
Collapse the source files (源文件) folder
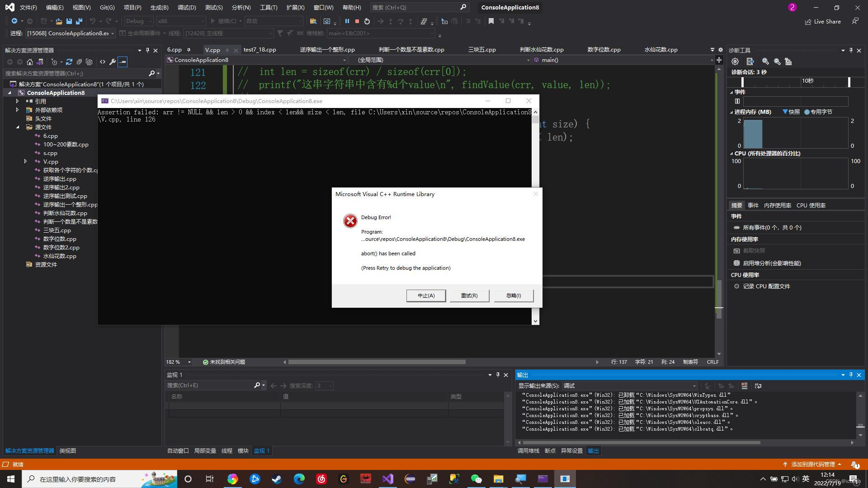(x=17, y=127)
